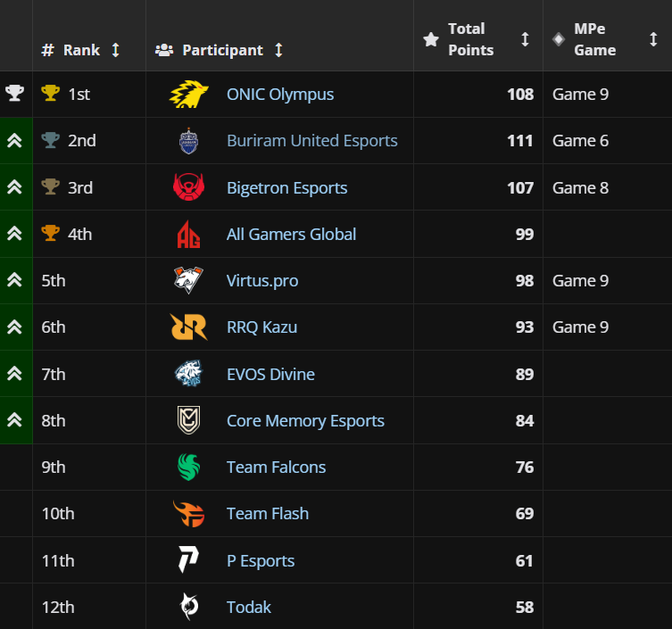Click the gold trophy next to 1st
The width and height of the screenshot is (672, 629).
point(51,94)
